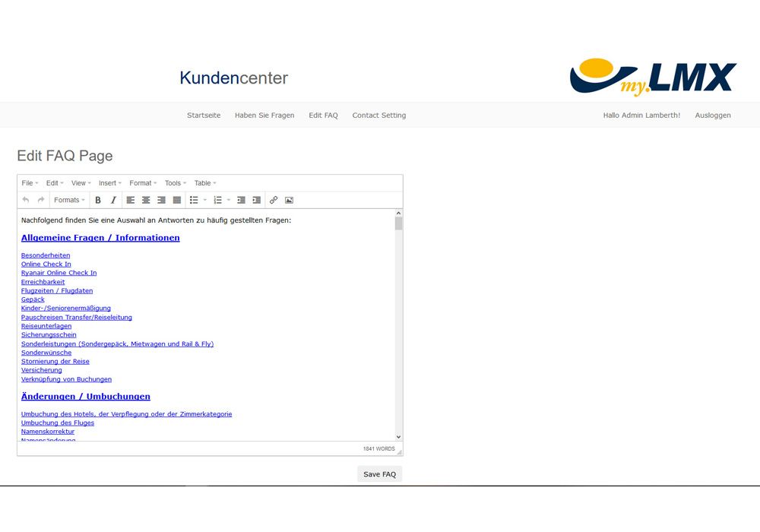Align text left in the editor

131,200
